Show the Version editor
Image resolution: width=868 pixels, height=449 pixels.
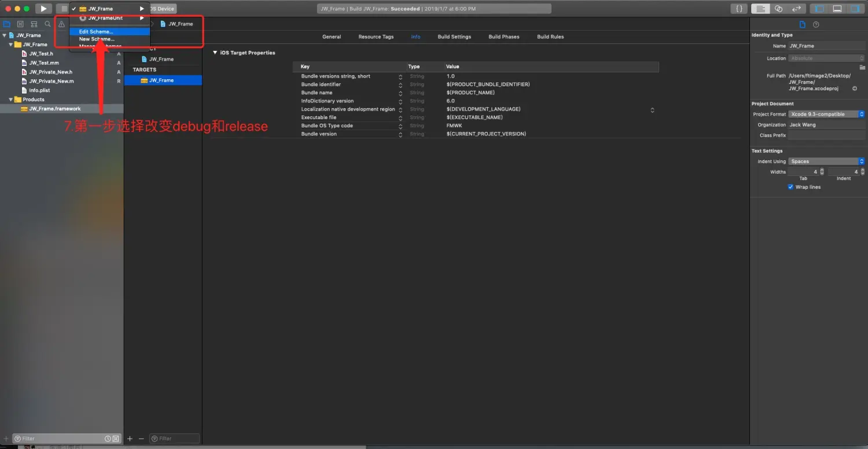click(x=797, y=9)
